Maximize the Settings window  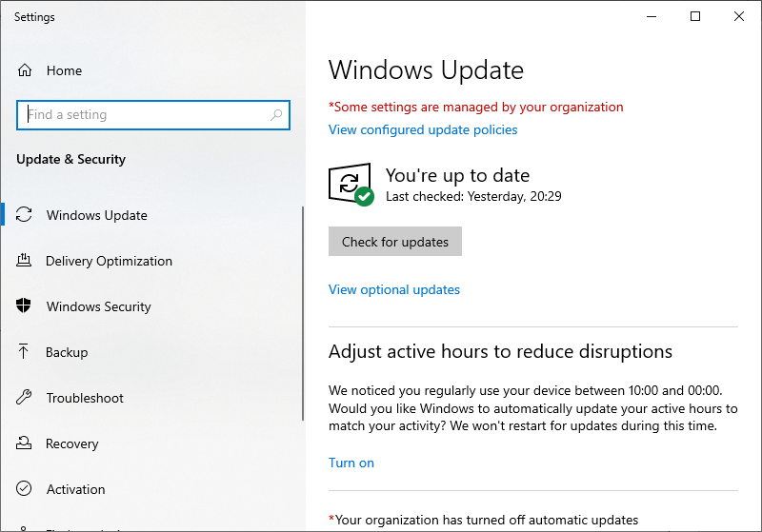695,16
